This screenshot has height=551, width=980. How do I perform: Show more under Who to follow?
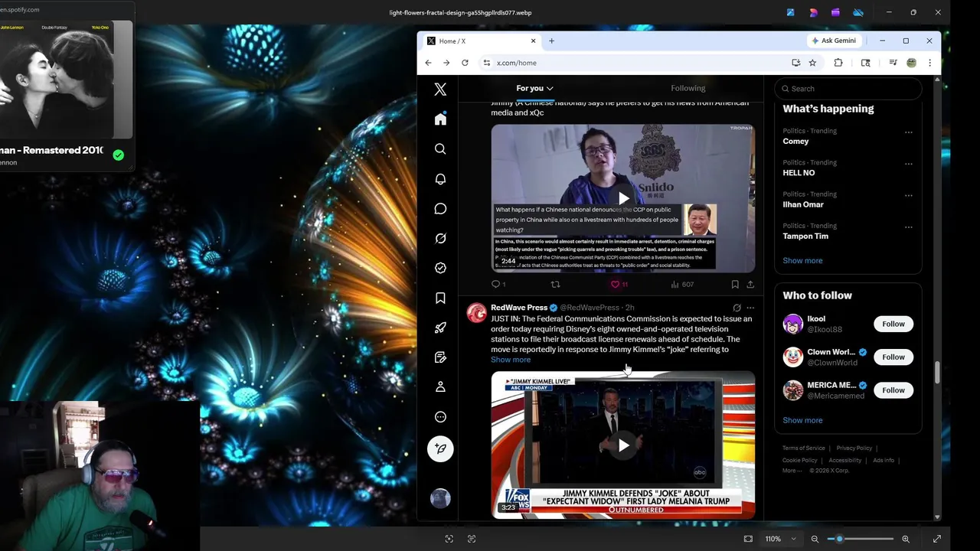[802, 420]
